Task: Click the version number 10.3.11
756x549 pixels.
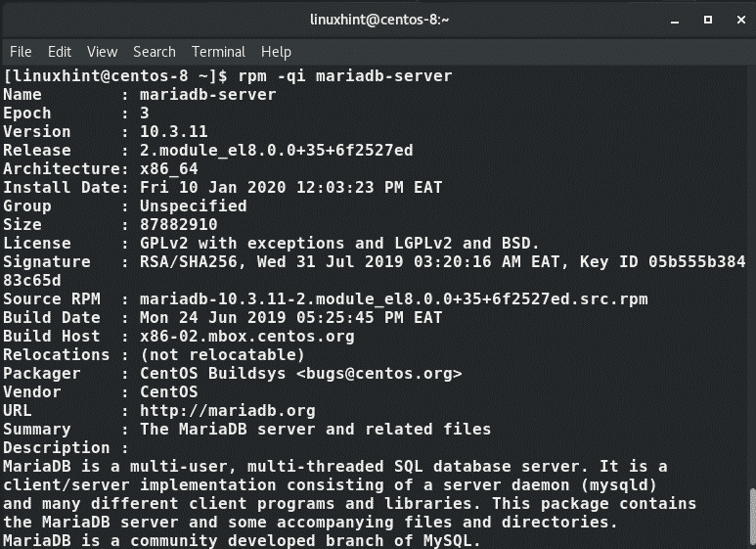Action: pyautogui.click(x=173, y=132)
